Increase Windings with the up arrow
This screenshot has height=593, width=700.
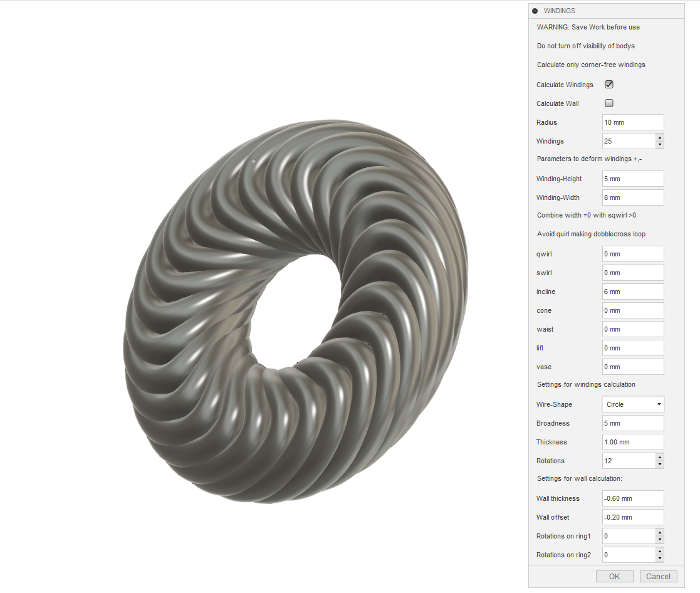click(660, 137)
